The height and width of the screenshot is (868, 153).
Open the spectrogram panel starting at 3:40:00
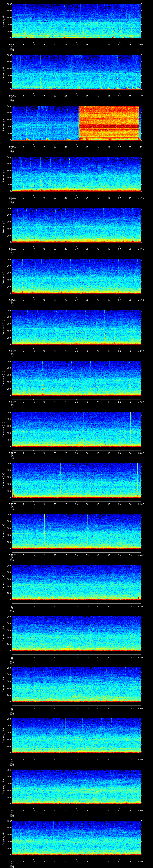tap(77, 582)
